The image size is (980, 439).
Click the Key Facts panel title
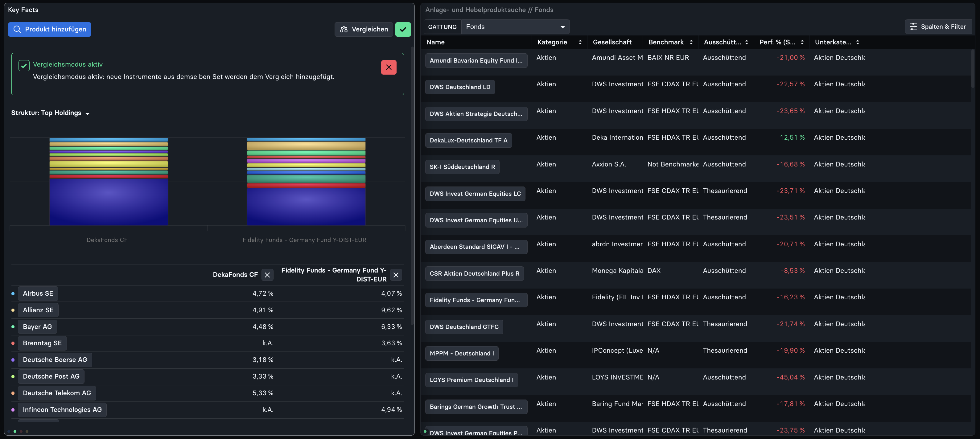point(23,10)
